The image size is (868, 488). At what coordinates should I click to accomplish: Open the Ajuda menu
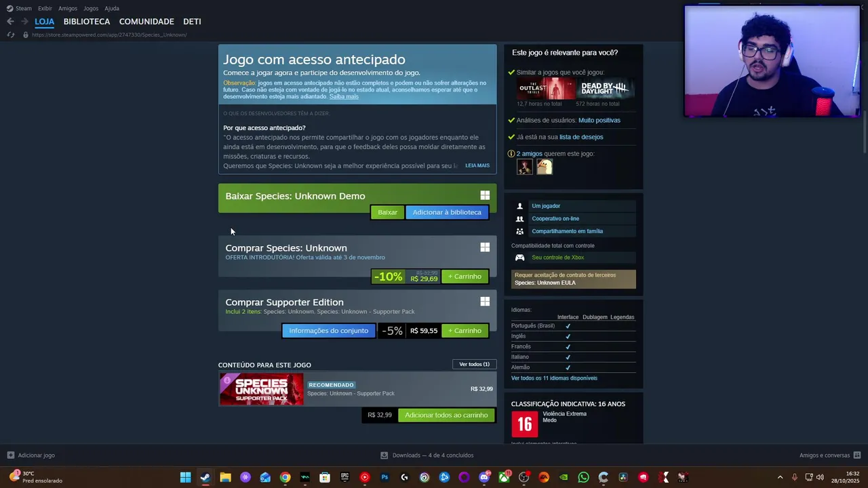(112, 8)
